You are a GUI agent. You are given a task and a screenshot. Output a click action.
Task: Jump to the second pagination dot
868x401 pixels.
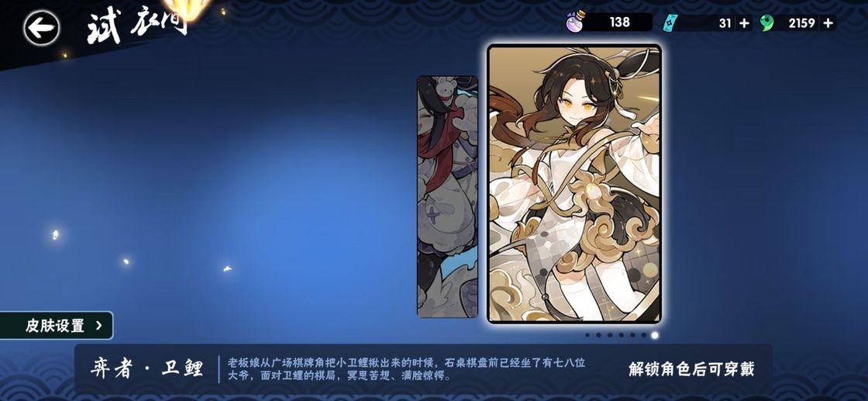598,335
